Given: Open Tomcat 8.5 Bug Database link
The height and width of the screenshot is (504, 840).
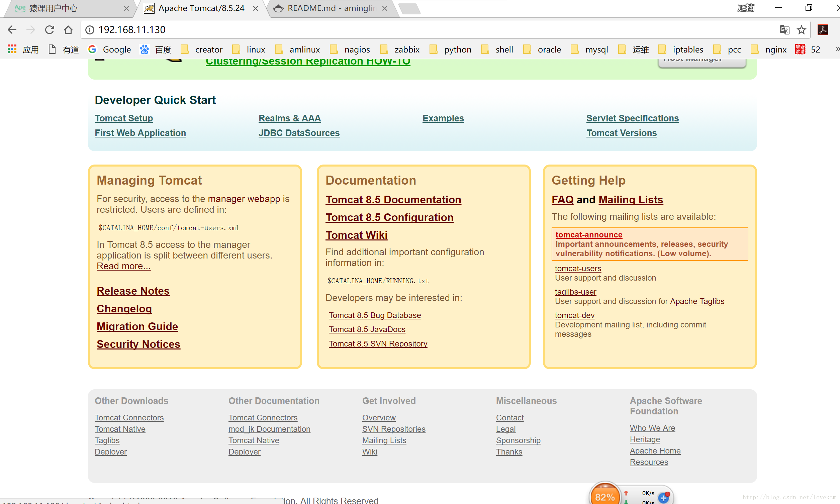Looking at the screenshot, I should (375, 315).
